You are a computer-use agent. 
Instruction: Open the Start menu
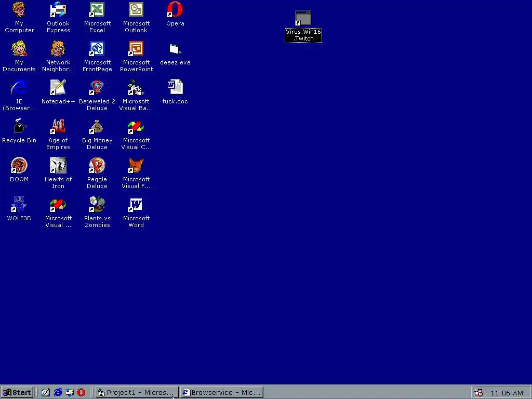[x=17, y=393]
